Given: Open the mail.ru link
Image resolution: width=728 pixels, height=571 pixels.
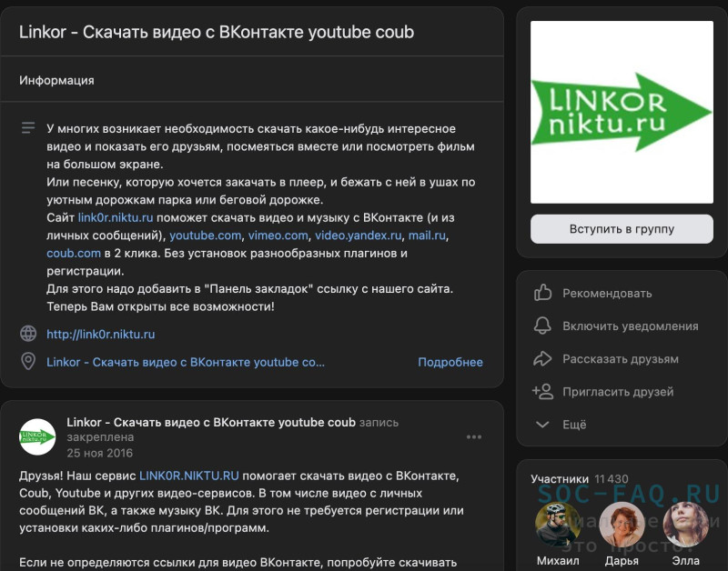Looking at the screenshot, I should click(x=427, y=235).
